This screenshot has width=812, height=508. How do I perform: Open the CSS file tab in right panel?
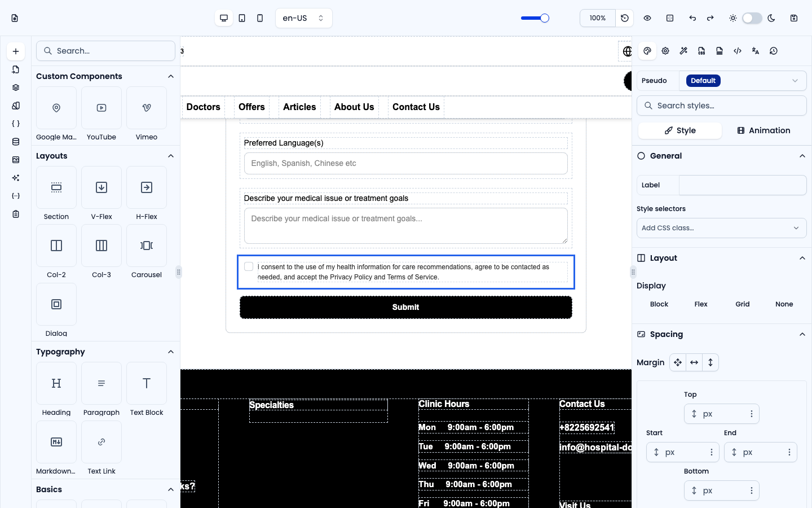[x=701, y=51]
